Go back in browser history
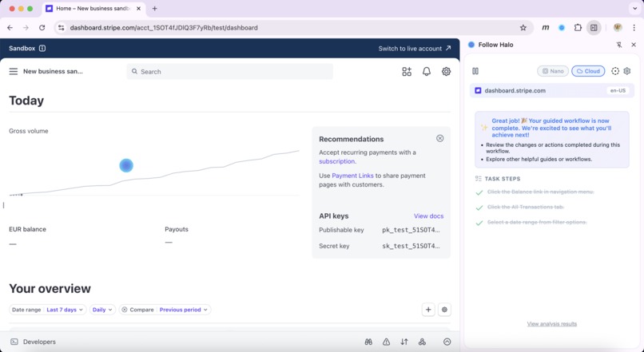This screenshot has width=644, height=352. coord(10,28)
